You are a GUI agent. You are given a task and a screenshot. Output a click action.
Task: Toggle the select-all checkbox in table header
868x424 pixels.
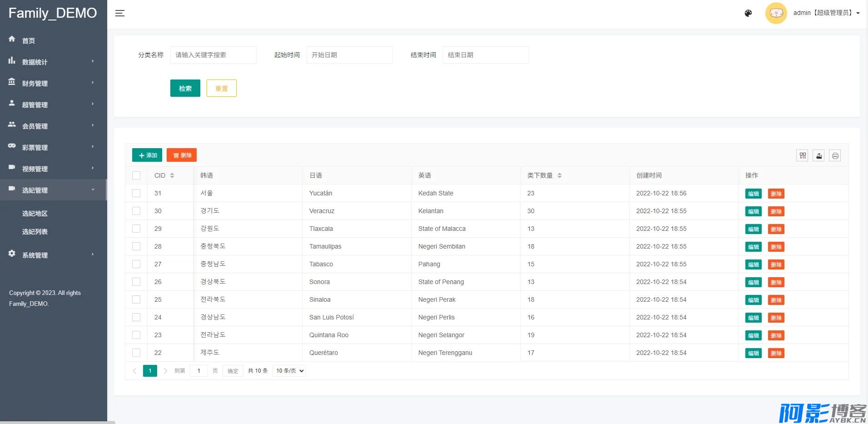136,175
